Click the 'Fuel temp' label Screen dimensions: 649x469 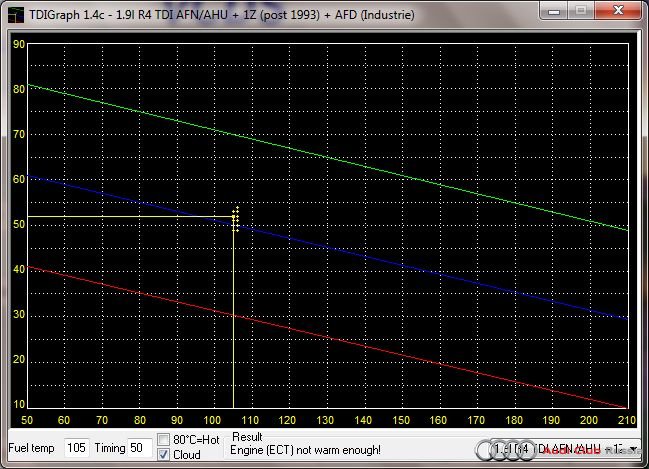[31, 448]
